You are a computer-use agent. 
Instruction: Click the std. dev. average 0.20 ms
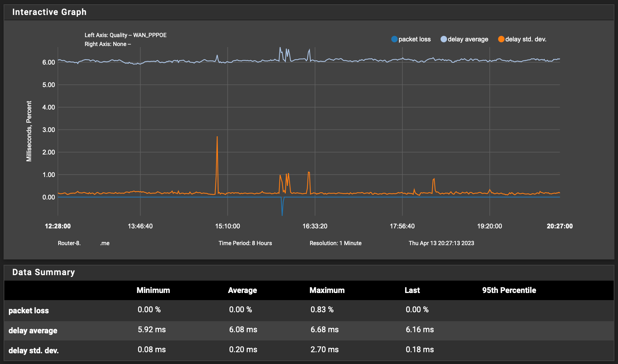click(243, 350)
